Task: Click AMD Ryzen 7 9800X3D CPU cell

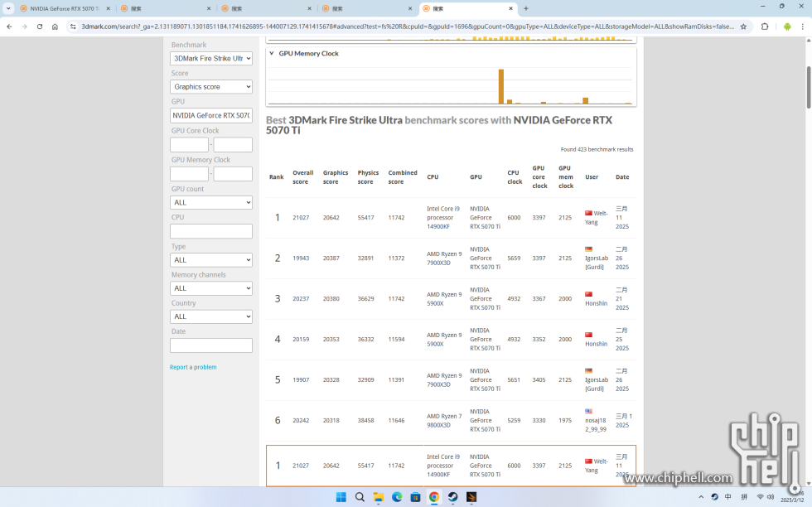Action: pyautogui.click(x=444, y=421)
